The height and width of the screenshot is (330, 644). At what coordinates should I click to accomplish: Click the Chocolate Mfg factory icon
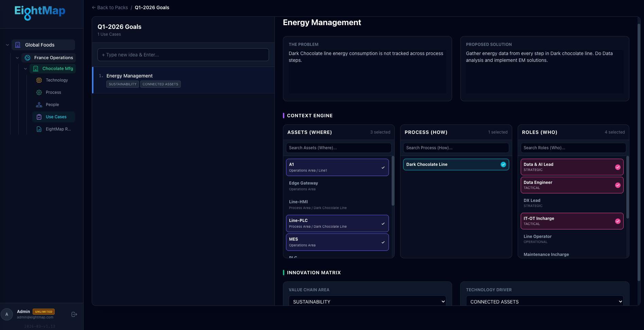pyautogui.click(x=36, y=68)
